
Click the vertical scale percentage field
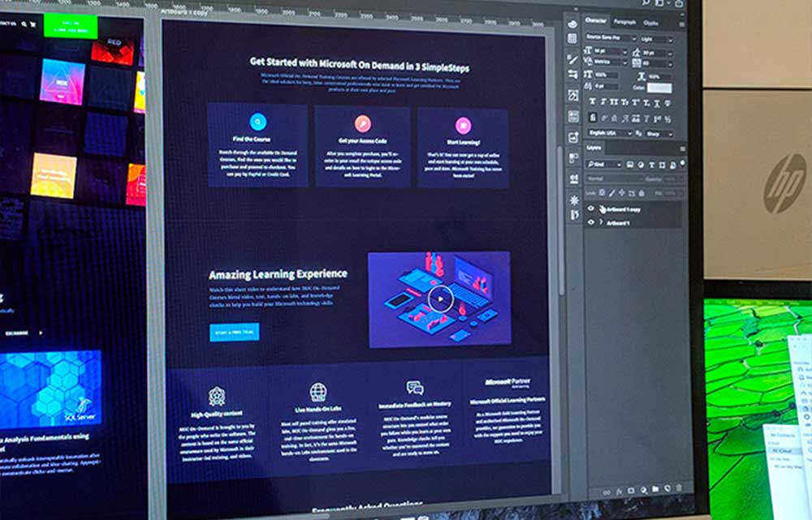(x=607, y=75)
